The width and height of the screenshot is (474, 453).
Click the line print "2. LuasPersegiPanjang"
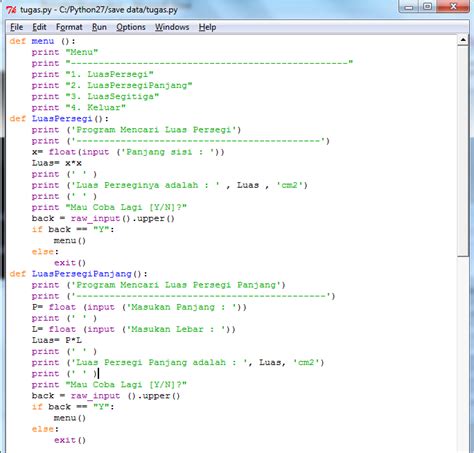pos(112,86)
